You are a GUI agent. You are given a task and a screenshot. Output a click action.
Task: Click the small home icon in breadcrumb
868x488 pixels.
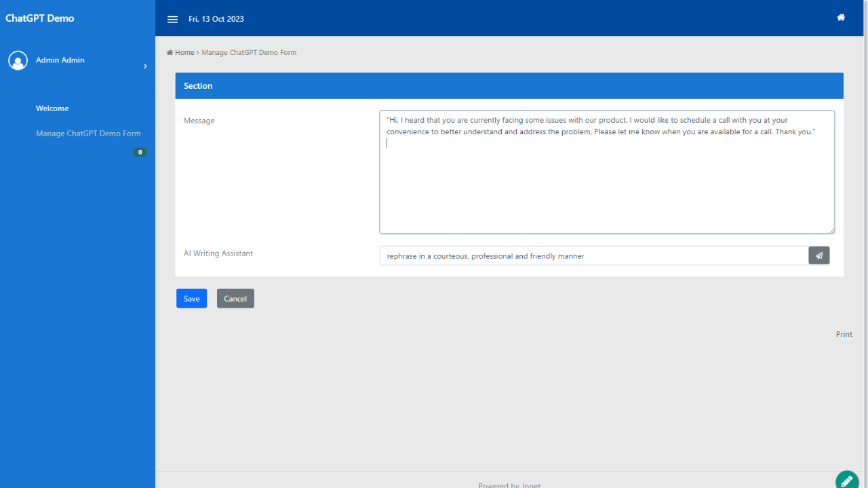[170, 52]
